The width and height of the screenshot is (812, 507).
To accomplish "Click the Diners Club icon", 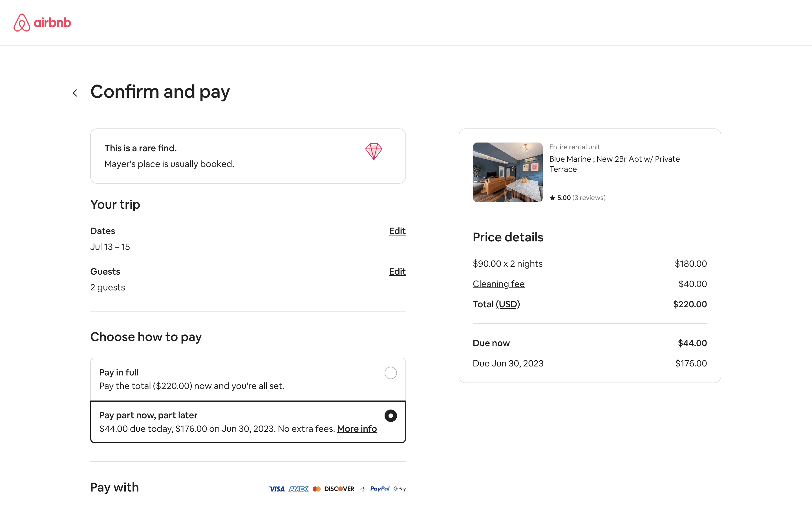I will (362, 489).
